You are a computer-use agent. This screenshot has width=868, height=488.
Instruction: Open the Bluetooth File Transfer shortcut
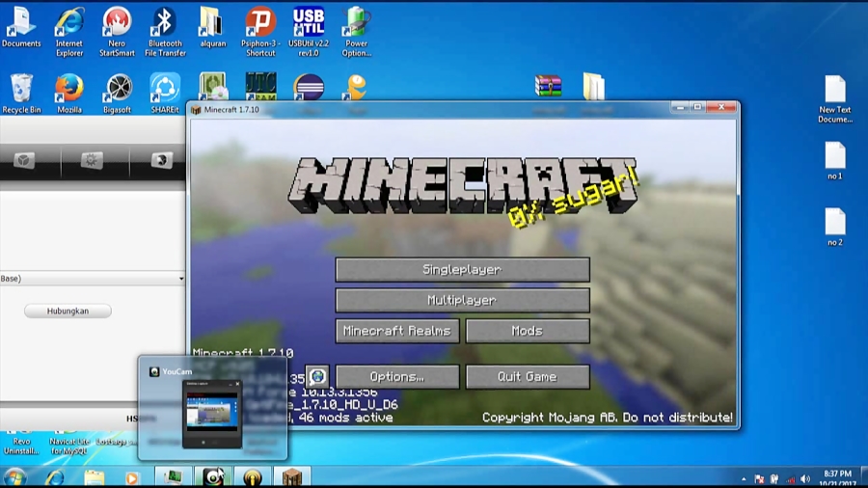click(165, 32)
